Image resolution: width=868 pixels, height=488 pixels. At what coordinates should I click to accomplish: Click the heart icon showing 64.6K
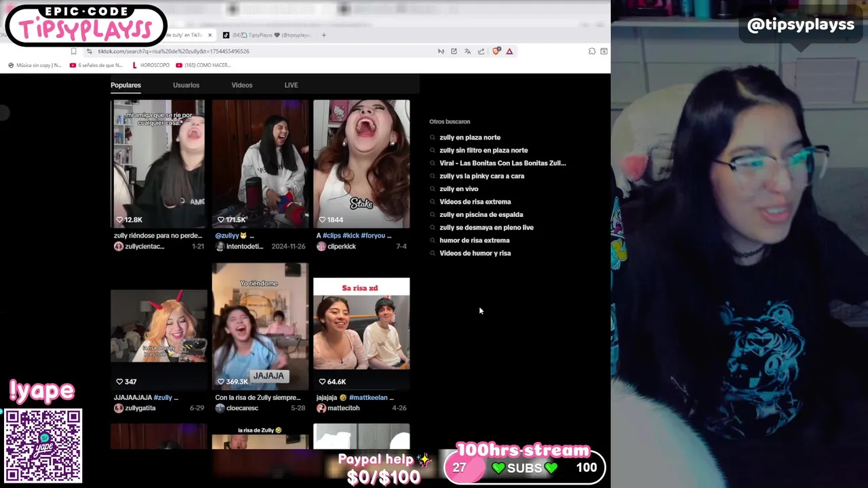coord(322,382)
